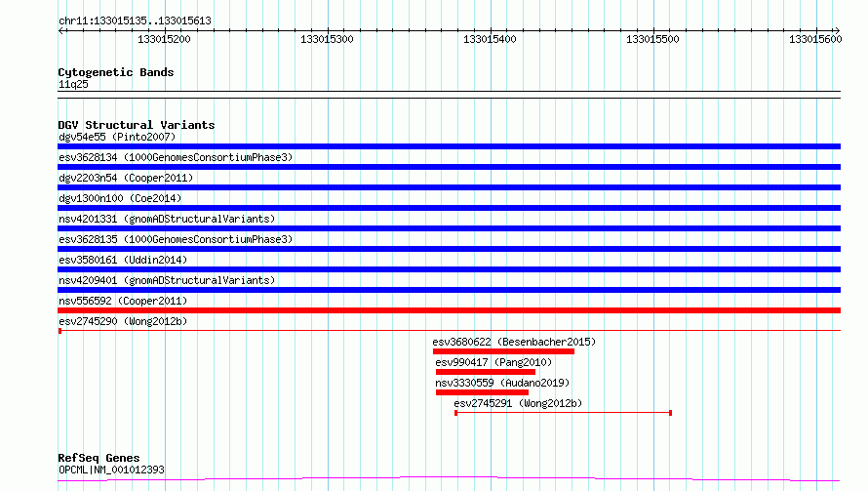The height and width of the screenshot is (491, 868).
Task: Click the thin red line under esv2745291
Action: tap(563, 413)
